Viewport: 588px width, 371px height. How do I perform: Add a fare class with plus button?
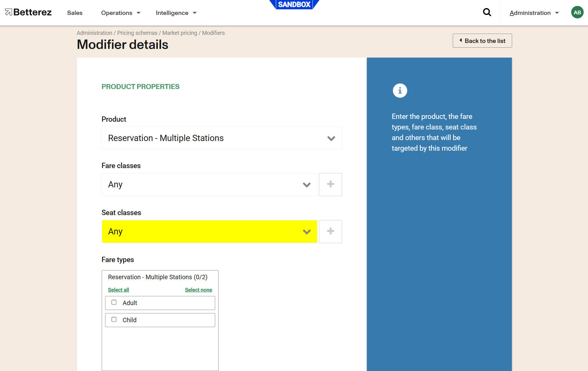[331, 185]
